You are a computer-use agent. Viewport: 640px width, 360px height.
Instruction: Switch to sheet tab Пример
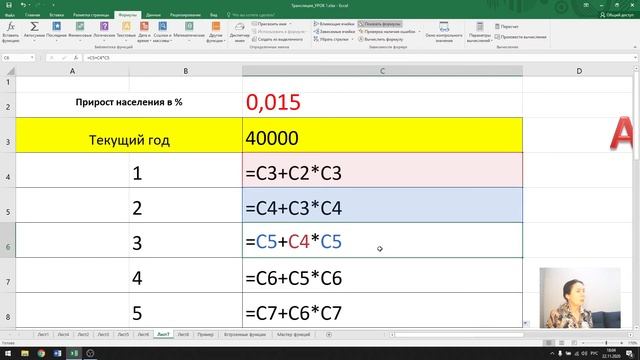click(x=205, y=334)
